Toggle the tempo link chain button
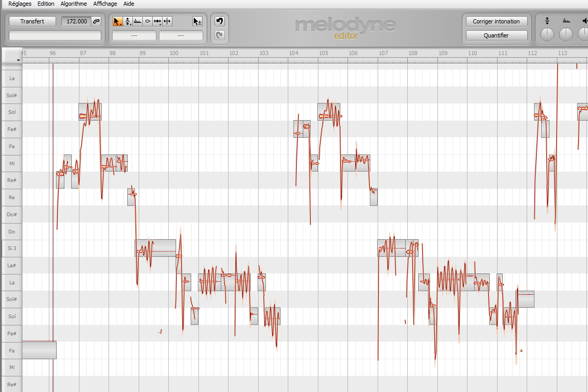 click(96, 21)
